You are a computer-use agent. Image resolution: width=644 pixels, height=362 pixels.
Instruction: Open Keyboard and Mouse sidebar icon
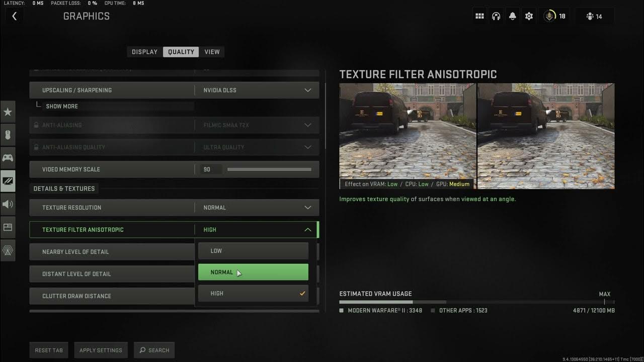point(8,135)
